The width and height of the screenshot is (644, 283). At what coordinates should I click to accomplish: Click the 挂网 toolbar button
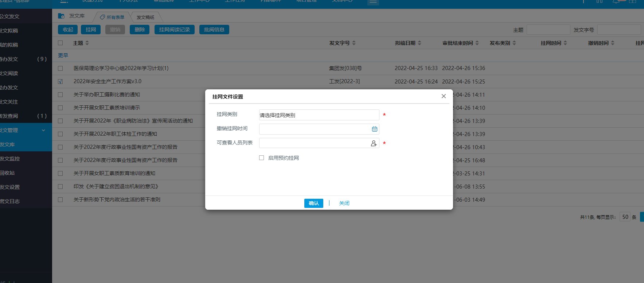click(91, 30)
